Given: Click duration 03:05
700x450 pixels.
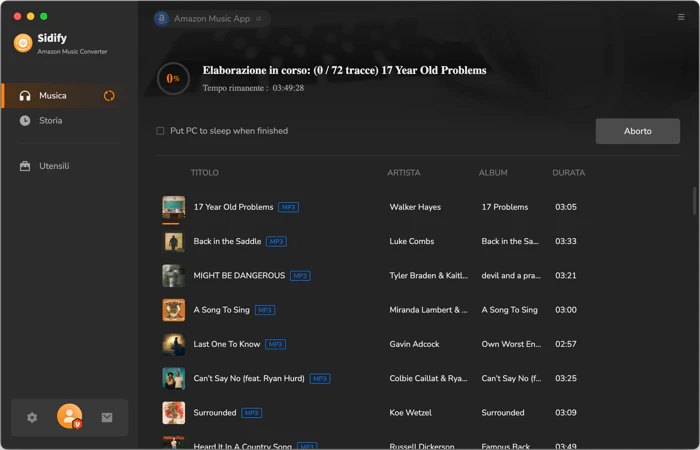Looking at the screenshot, I should point(566,207).
